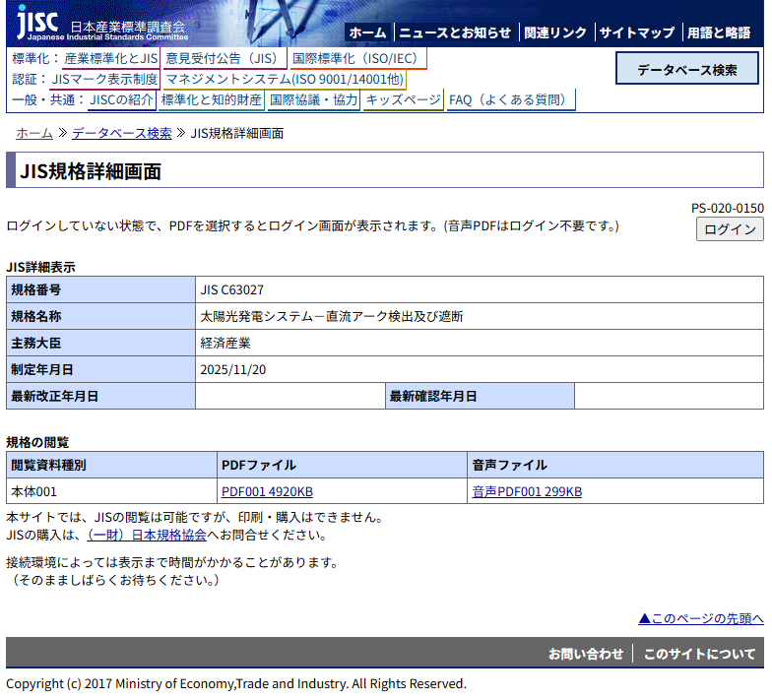Select the 意見受付公告（JIS） tab
772x700 pixels.
(x=223, y=59)
